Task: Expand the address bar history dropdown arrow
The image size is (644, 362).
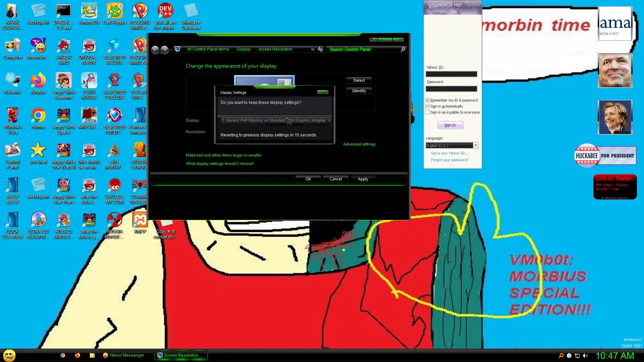Action: [313, 49]
